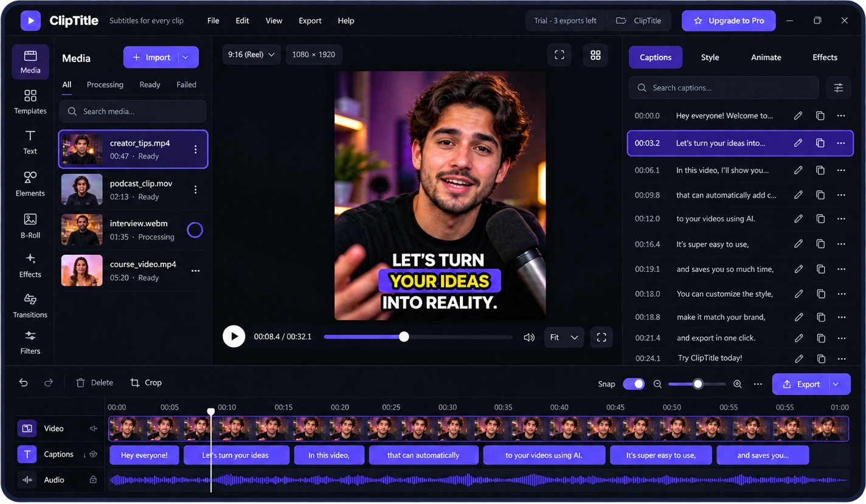Viewport: 866px width, 504px height.
Task: Click the Upgrade to Pro button
Action: [729, 21]
